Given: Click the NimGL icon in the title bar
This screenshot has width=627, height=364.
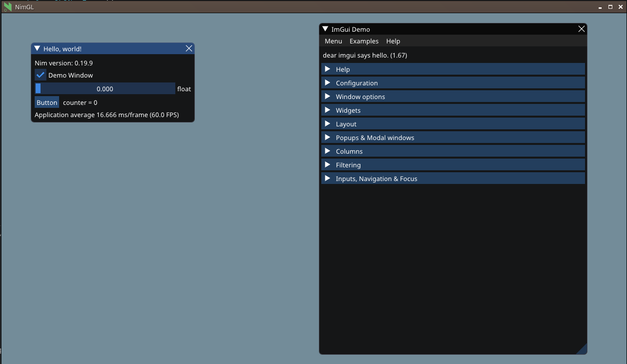Looking at the screenshot, I should 7,7.
